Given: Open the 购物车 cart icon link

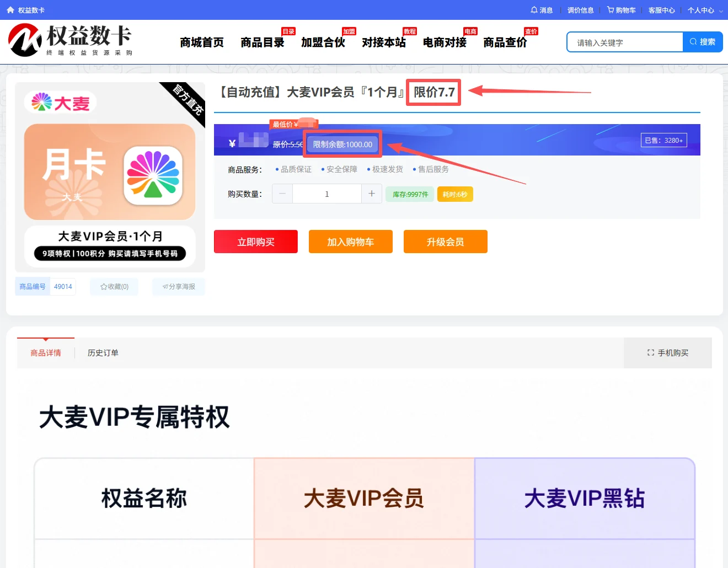Looking at the screenshot, I should (621, 10).
